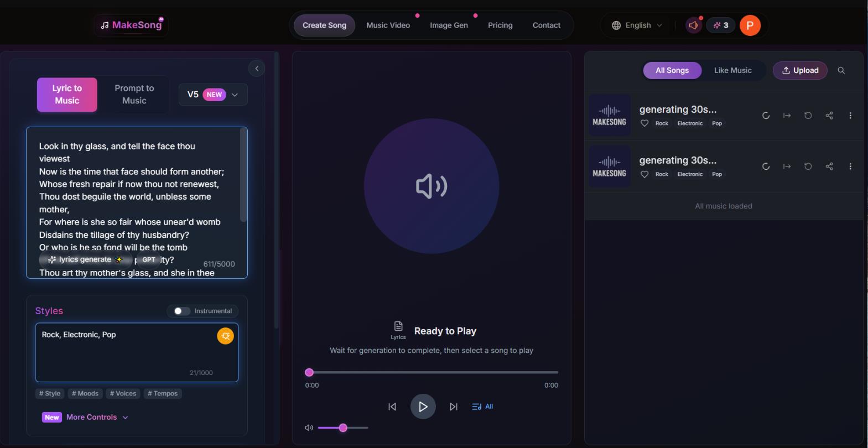Click the lyrics box scrollbar
The image size is (868, 448).
point(243,175)
